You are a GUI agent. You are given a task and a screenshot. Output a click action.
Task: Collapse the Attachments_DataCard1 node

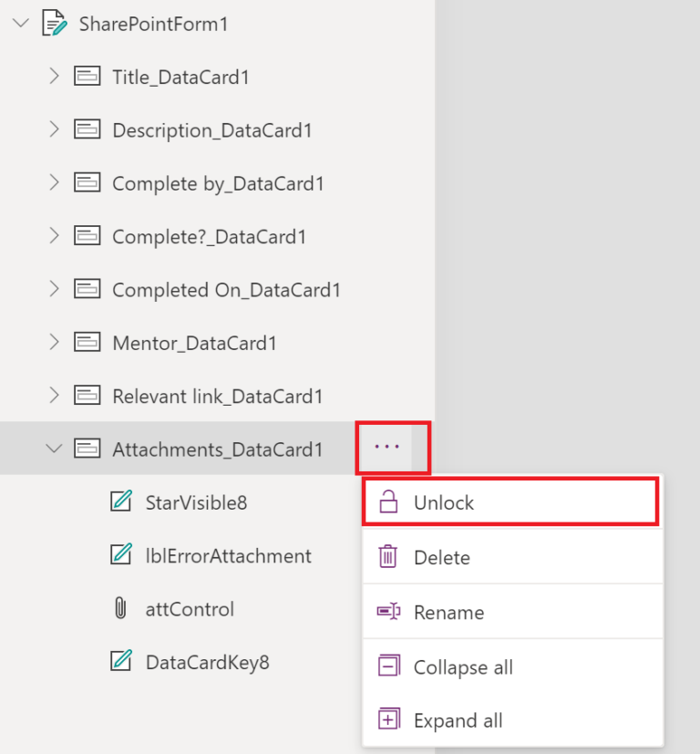click(x=54, y=449)
